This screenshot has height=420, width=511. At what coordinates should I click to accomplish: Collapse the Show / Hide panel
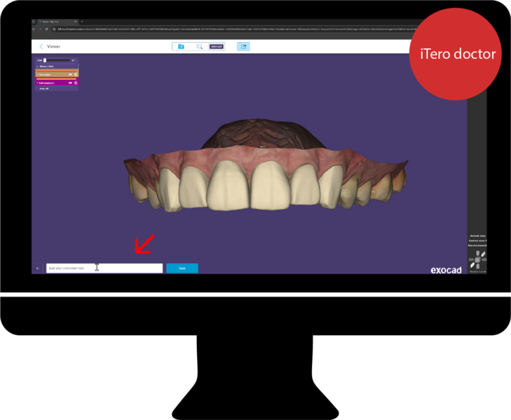(x=37, y=67)
